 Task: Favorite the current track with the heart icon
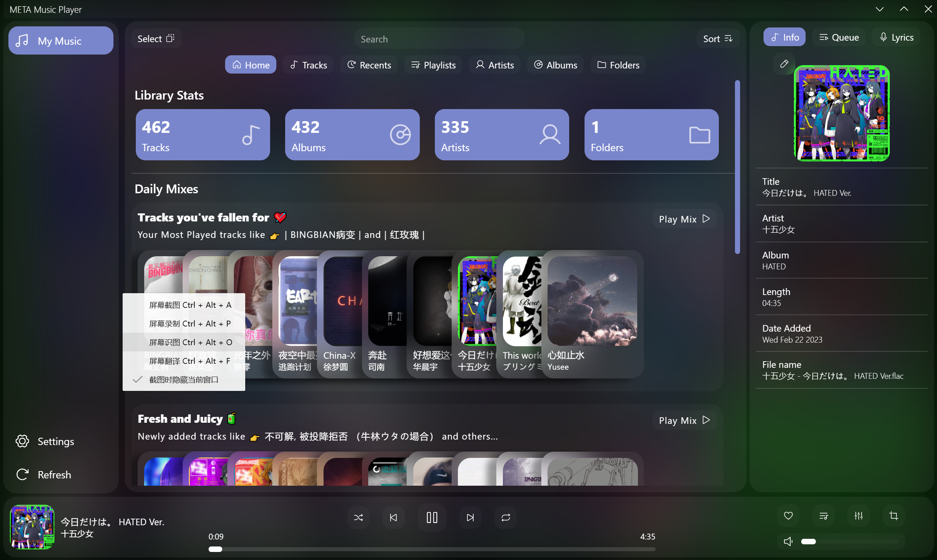point(789,515)
